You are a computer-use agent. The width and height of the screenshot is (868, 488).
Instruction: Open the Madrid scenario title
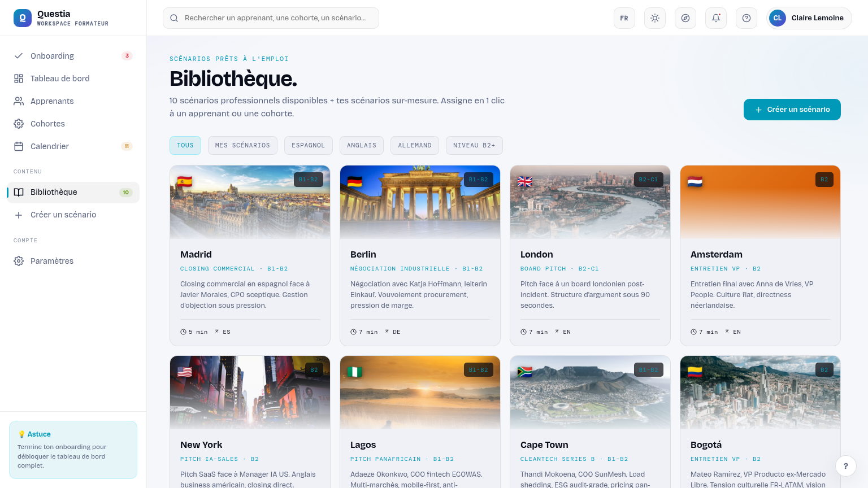pyautogui.click(x=196, y=255)
